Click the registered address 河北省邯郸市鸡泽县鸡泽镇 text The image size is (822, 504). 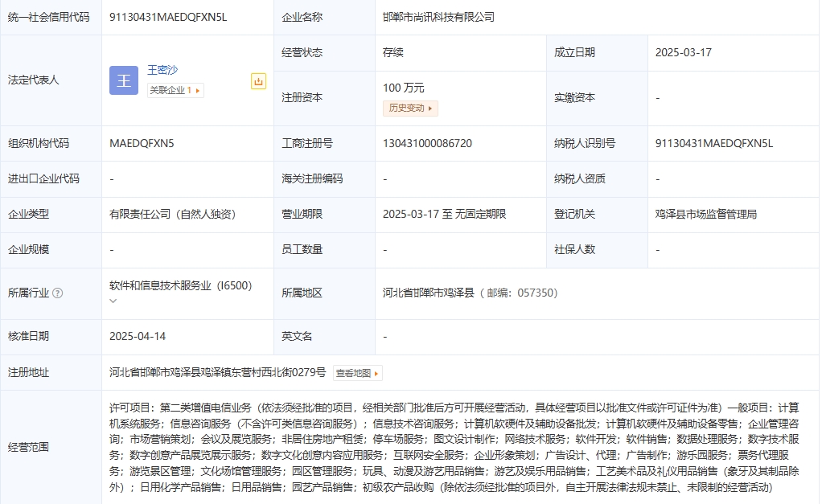217,372
